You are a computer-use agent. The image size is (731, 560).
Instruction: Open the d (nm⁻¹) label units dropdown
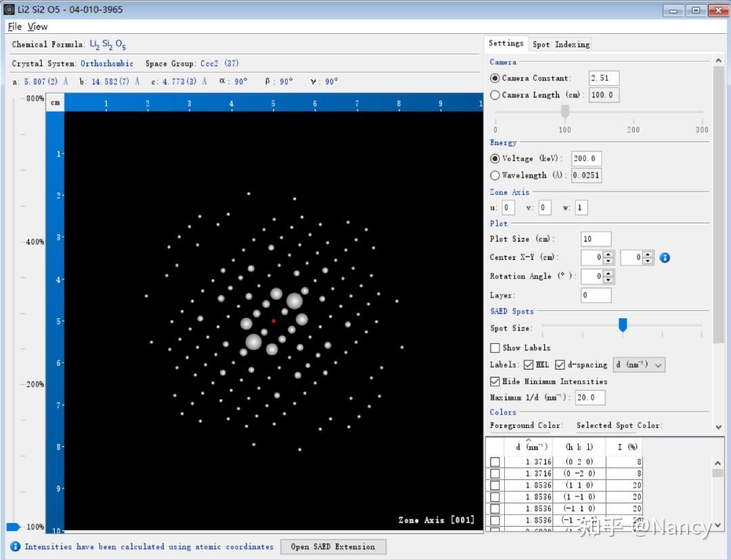click(x=638, y=365)
